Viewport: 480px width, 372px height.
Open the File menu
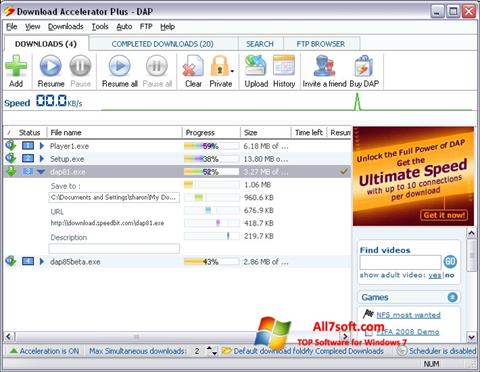pos(12,27)
